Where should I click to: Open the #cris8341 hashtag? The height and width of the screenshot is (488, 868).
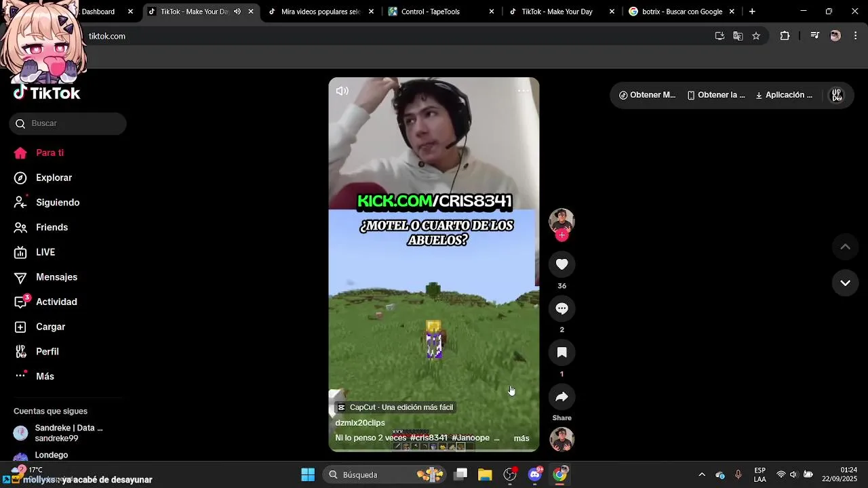pyautogui.click(x=429, y=438)
